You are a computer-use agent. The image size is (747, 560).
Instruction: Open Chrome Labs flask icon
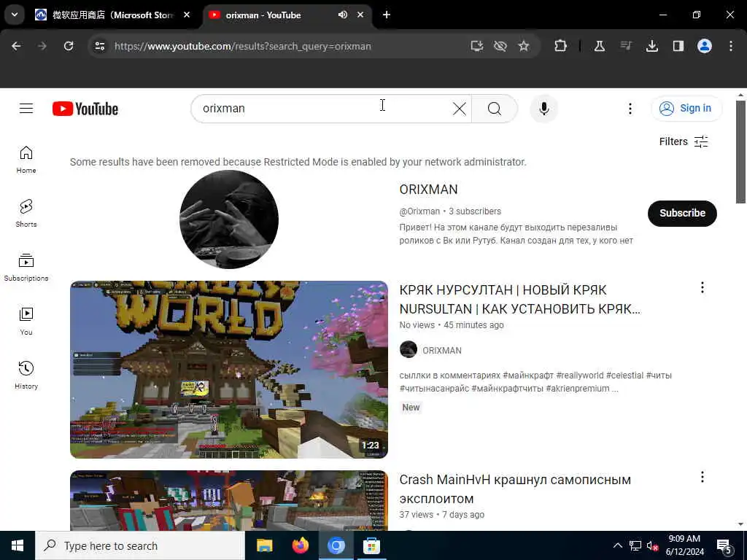tap(600, 46)
